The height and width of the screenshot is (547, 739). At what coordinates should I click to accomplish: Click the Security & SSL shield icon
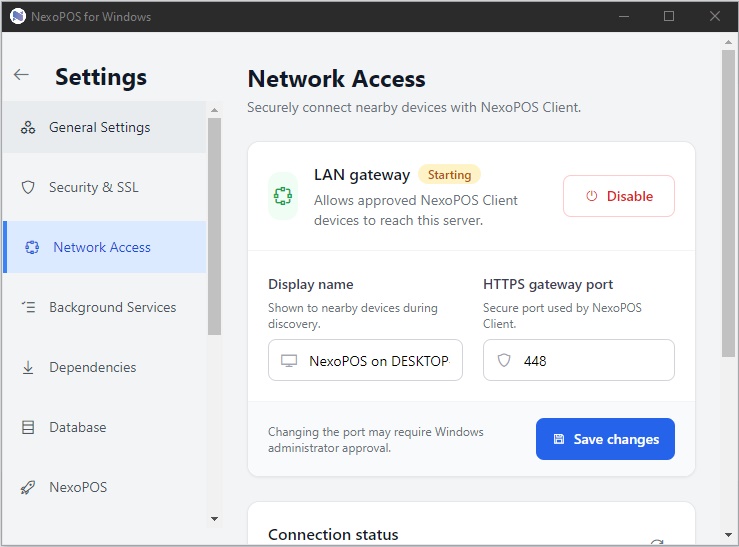[x=28, y=187]
